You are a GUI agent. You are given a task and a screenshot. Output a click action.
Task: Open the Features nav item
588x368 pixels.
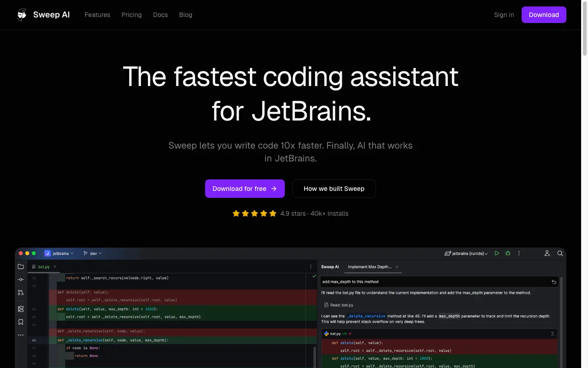pos(97,15)
